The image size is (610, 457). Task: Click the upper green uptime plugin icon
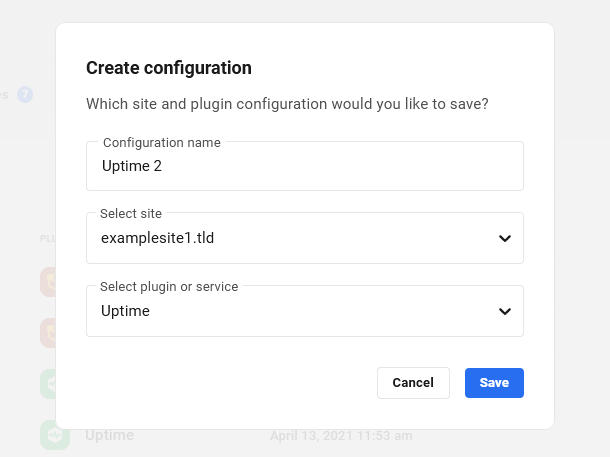(x=48, y=384)
